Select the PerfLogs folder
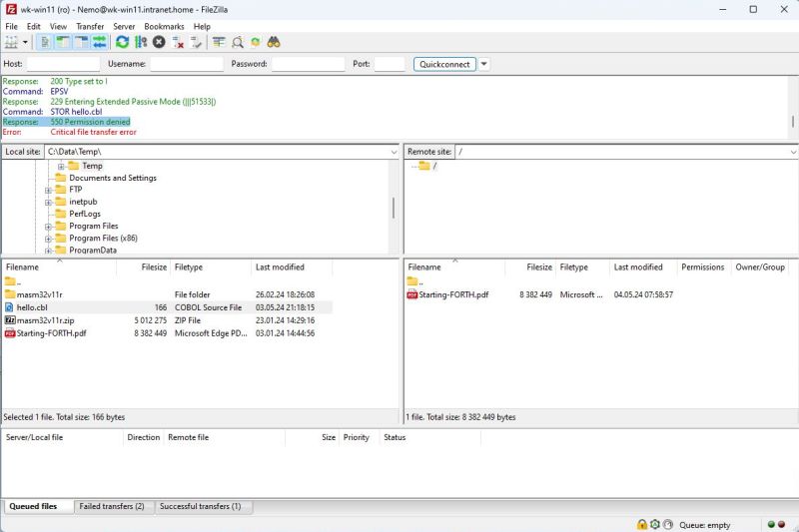Screen dimensions: 799x532 tap(85, 214)
